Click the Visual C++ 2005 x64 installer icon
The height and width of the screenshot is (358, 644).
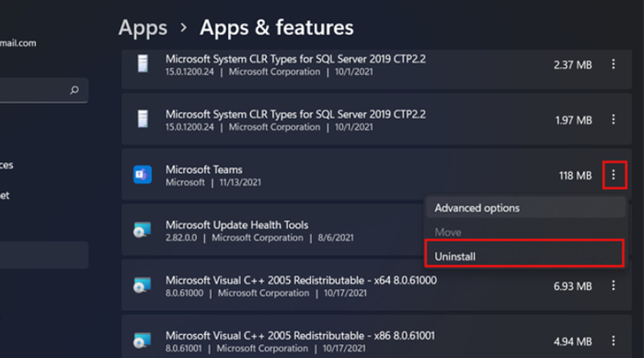coord(142,285)
